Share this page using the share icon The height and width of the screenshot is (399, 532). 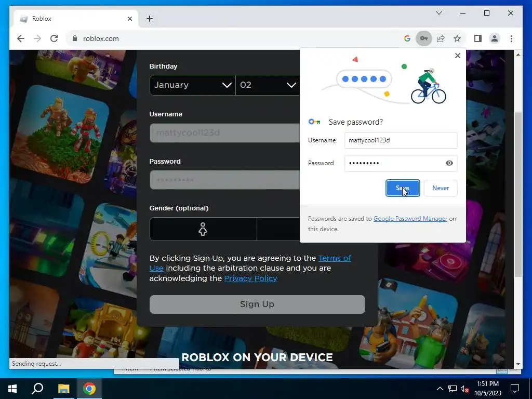441,38
